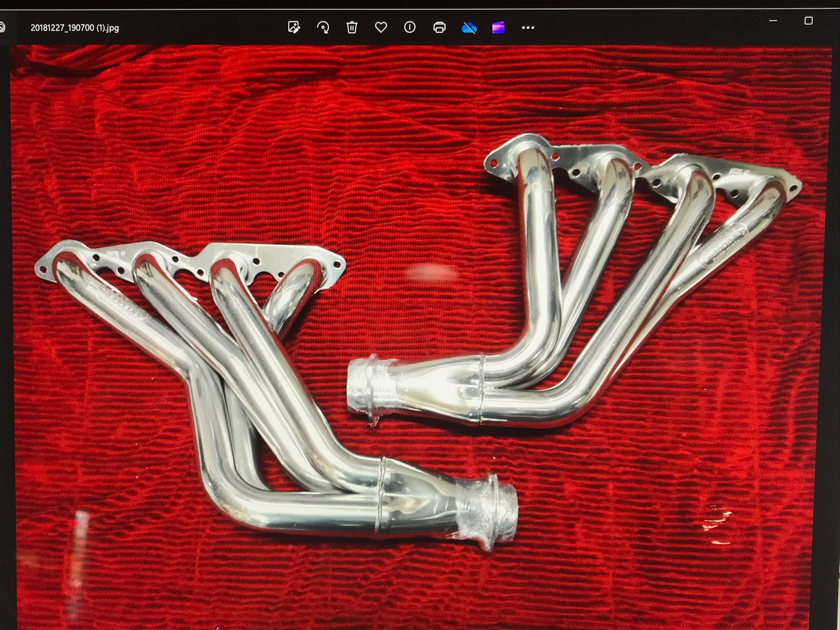This screenshot has width=840, height=630.
Task: Expand additional options via ellipsis
Action: pos(527,27)
